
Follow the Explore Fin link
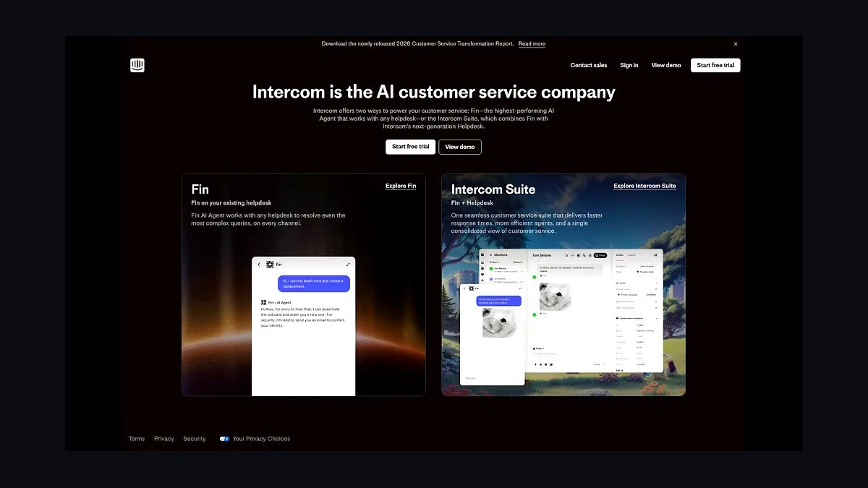[x=401, y=186]
